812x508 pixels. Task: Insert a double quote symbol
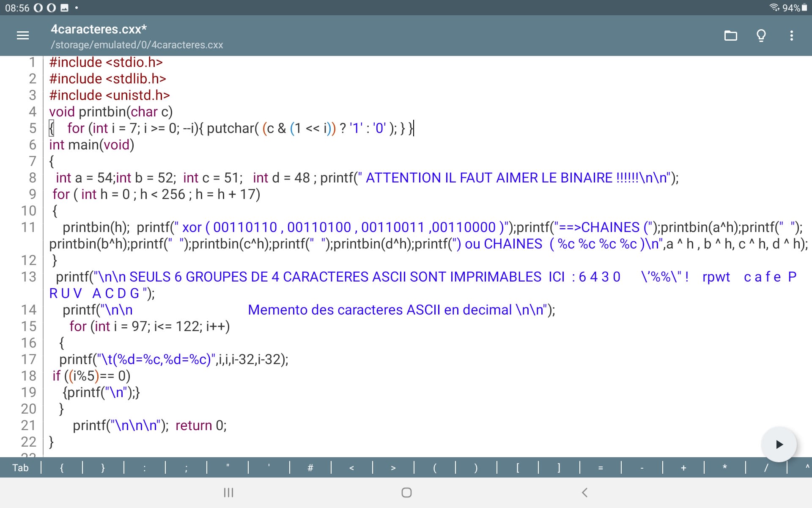pyautogui.click(x=228, y=468)
